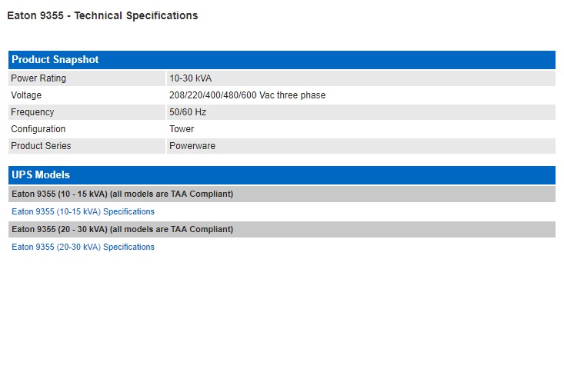This screenshot has height=392, width=564.
Task: Open Eaton 9355 (10-15 kVA) Specifications link
Action: (83, 211)
